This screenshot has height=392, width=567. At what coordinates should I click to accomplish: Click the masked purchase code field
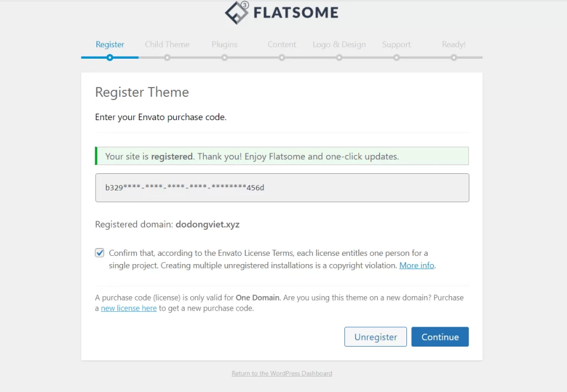tap(282, 188)
